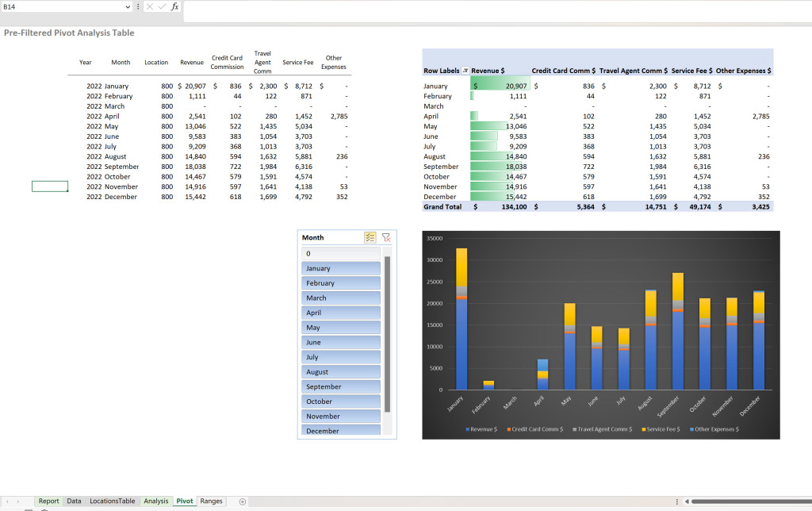
Task: Select March in the Month slicer
Action: [x=341, y=298]
